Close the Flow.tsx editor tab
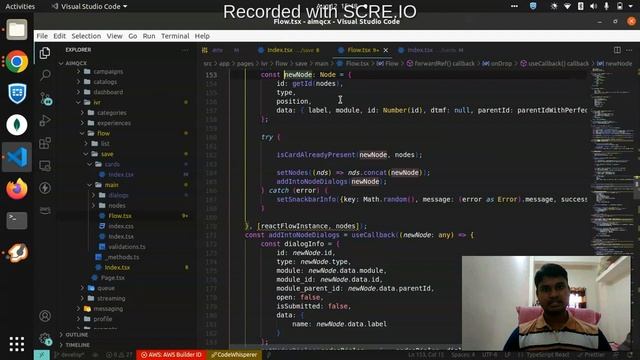The image size is (640, 360). pyautogui.click(x=386, y=50)
